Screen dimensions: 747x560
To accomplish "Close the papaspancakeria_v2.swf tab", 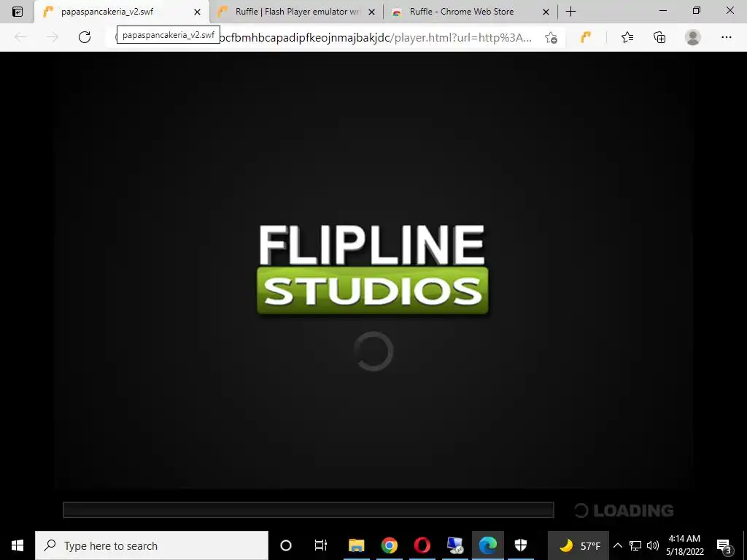I will (197, 12).
